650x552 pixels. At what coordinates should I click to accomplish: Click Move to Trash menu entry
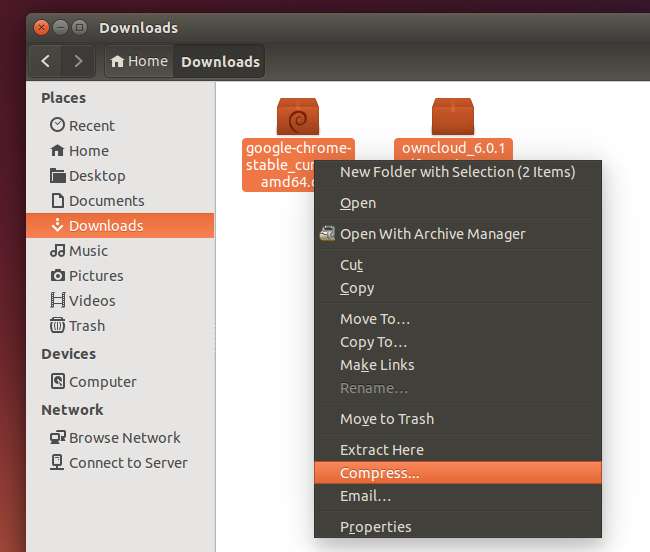pyautogui.click(x=387, y=419)
